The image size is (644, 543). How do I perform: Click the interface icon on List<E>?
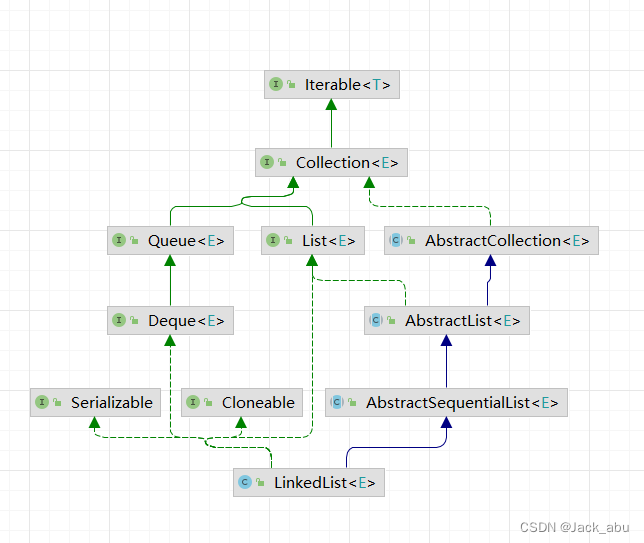(x=273, y=240)
